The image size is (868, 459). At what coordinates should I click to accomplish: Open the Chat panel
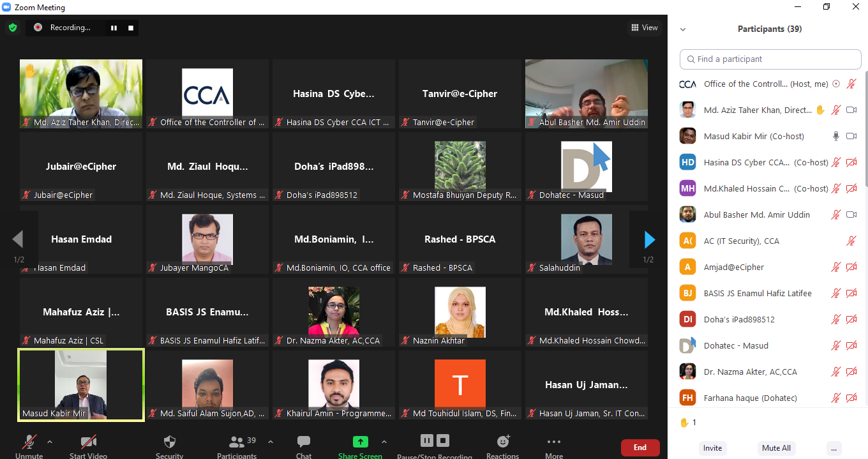point(304,446)
